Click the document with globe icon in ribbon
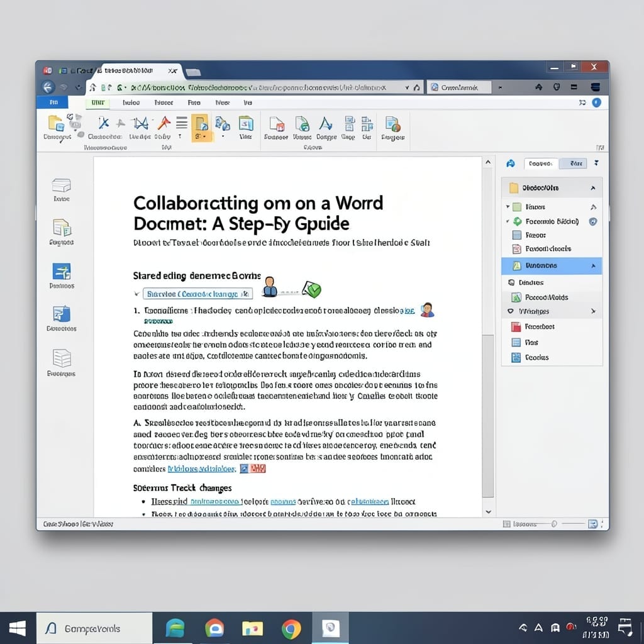644x644 pixels. click(x=392, y=124)
